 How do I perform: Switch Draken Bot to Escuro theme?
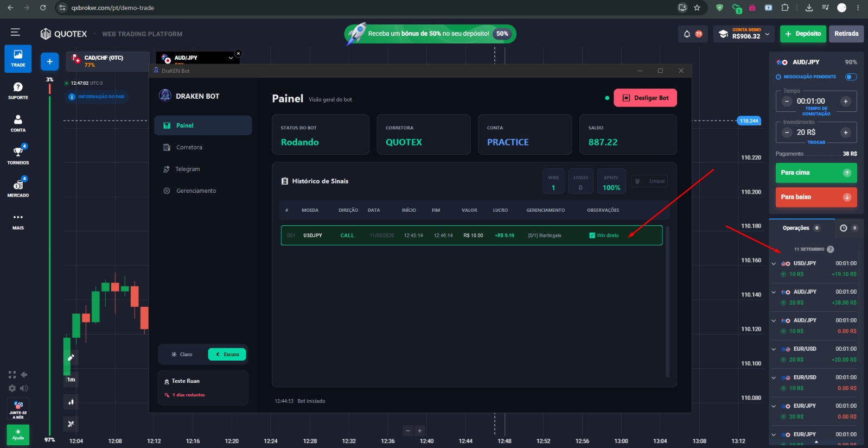(x=227, y=355)
